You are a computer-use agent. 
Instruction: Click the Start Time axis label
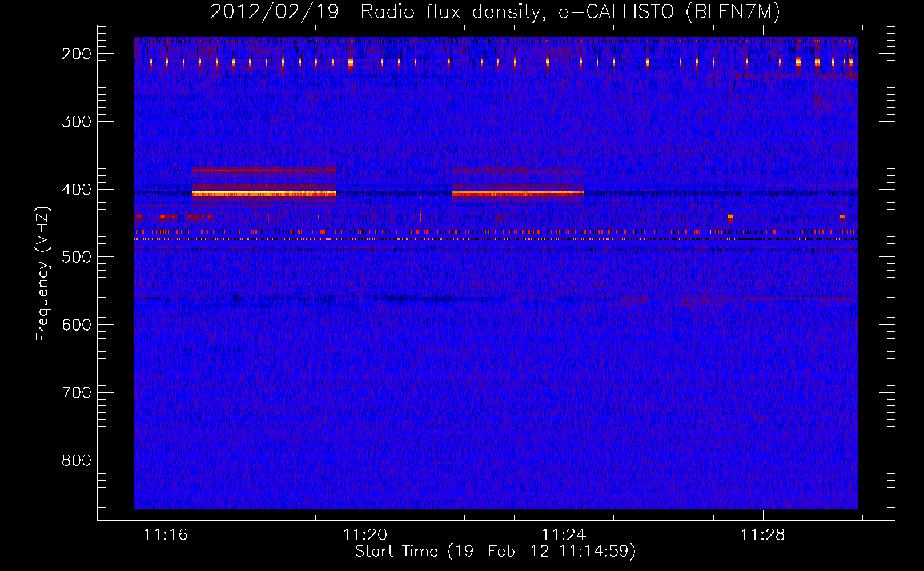pos(495,551)
